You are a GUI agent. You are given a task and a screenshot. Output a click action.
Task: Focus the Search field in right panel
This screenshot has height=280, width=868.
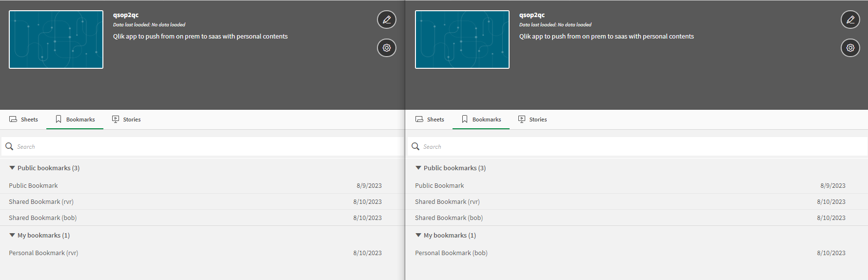637,146
